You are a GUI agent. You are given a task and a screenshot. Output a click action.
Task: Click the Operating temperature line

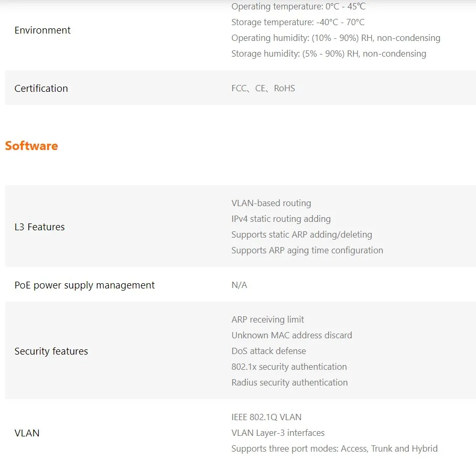[298, 7]
